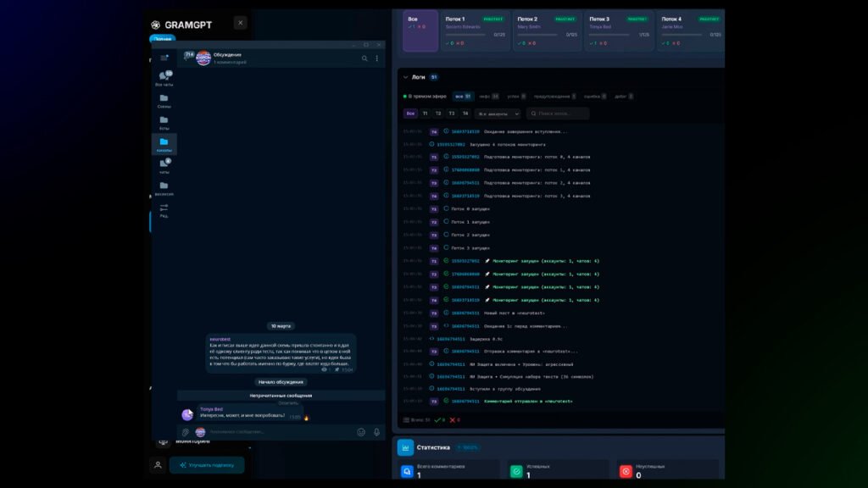Collapse the Логи section chevron
This screenshot has width=868, height=488.
[406, 77]
